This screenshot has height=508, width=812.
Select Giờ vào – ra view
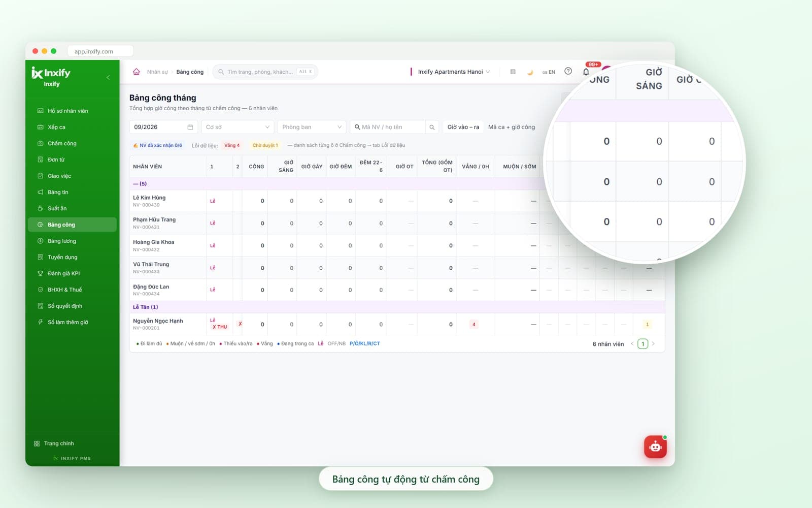pyautogui.click(x=463, y=127)
